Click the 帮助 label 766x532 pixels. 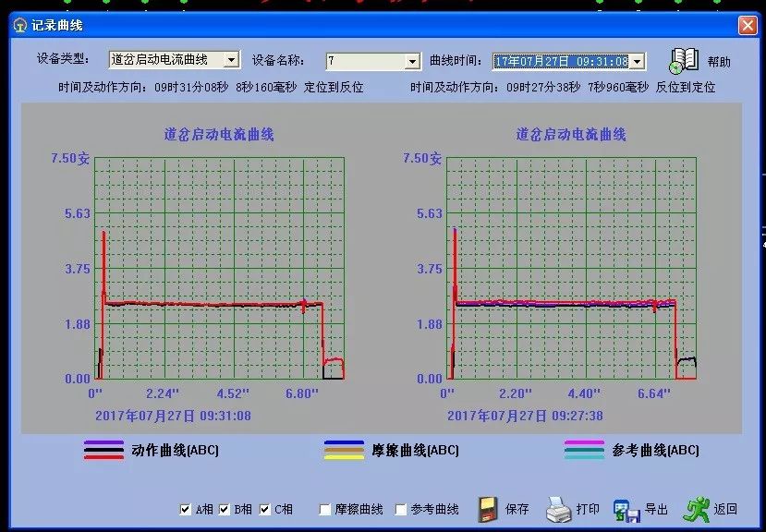point(719,62)
